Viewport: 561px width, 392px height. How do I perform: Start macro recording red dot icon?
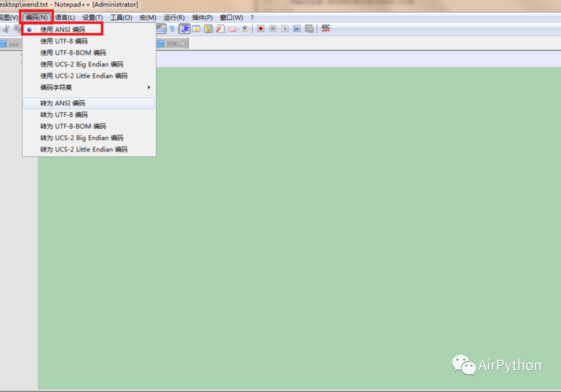pos(261,29)
